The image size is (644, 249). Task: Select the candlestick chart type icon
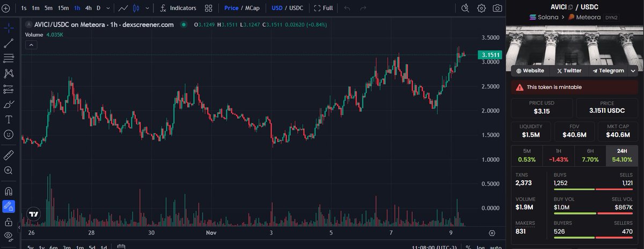pos(136,8)
